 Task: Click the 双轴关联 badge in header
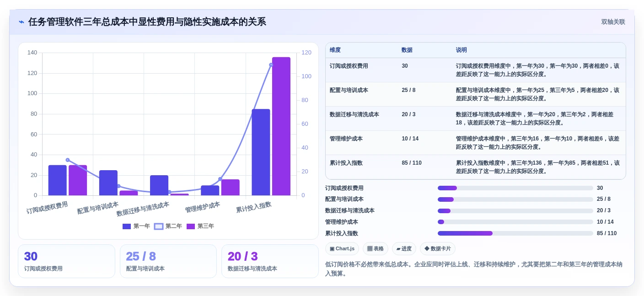coord(613,22)
